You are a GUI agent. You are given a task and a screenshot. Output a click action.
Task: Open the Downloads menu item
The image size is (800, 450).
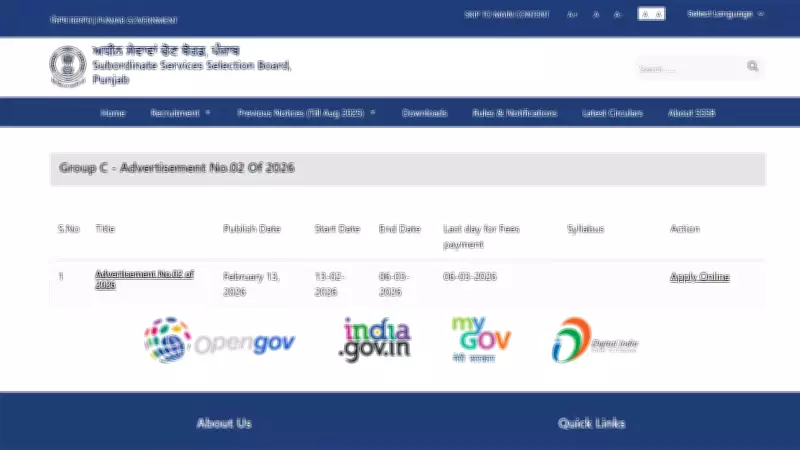click(x=424, y=113)
